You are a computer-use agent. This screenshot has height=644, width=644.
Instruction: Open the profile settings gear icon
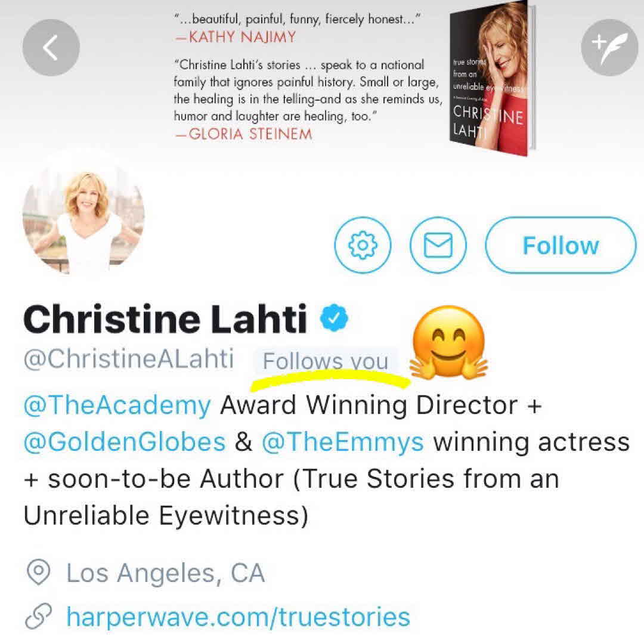tap(363, 245)
